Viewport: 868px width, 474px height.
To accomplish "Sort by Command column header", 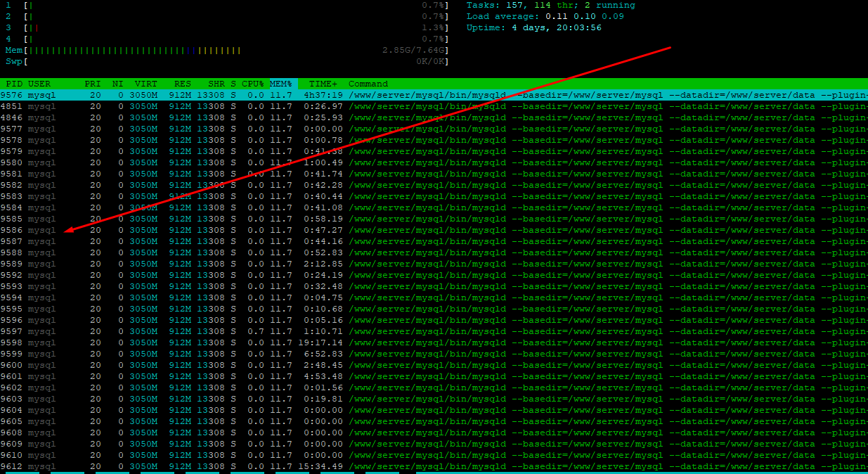I will pos(368,84).
